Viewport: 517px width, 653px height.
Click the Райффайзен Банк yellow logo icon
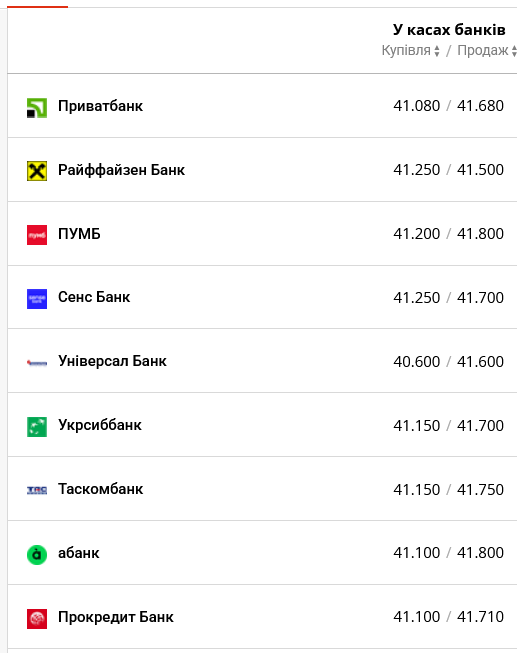[x=37, y=171]
